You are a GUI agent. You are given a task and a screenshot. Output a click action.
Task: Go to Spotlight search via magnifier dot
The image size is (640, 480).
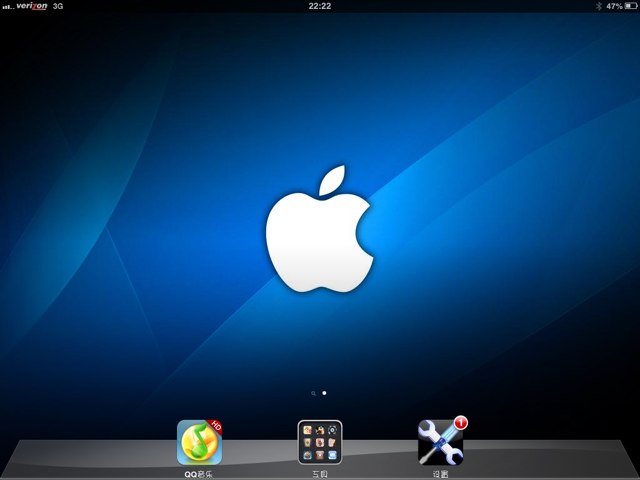[x=313, y=394]
